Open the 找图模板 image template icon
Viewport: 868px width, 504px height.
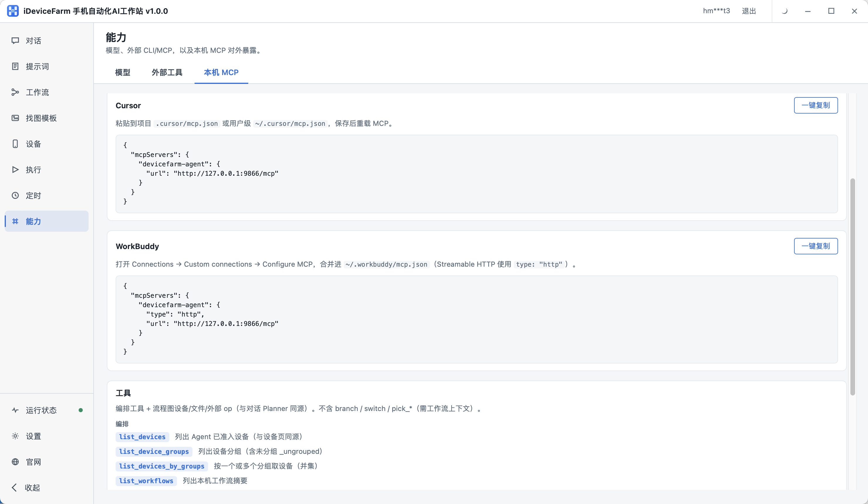click(15, 118)
